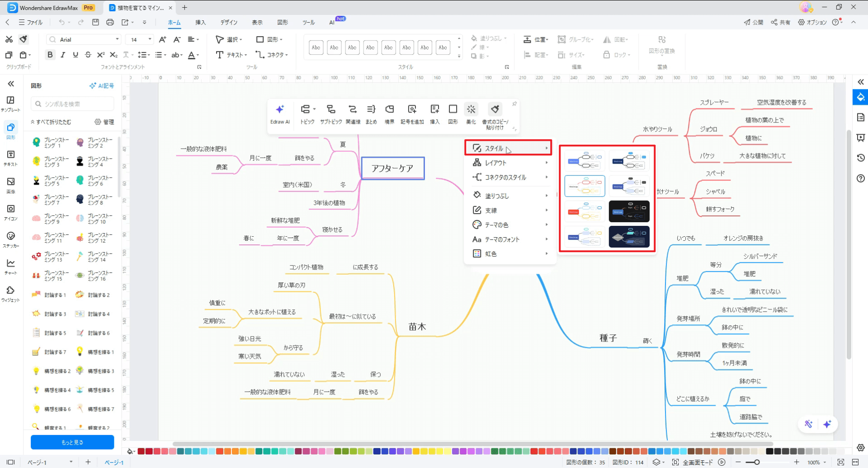The width and height of the screenshot is (868, 468).
Task: Open the レイアウト submenu
Action: point(510,163)
